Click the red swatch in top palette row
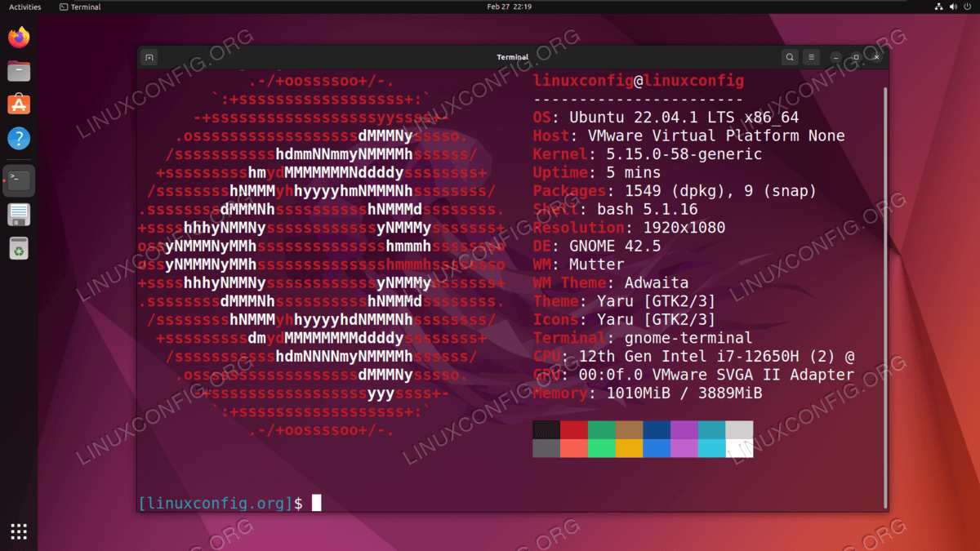980x551 pixels. pyautogui.click(x=574, y=429)
